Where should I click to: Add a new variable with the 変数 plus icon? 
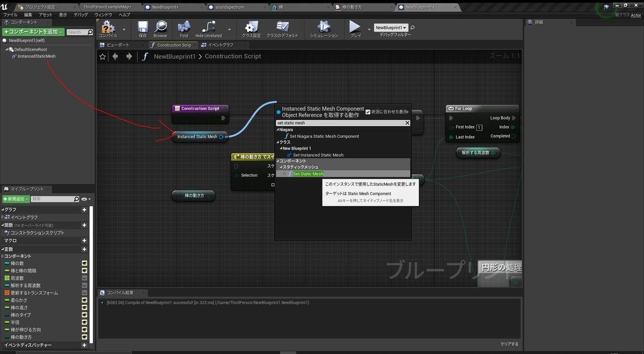click(x=84, y=249)
